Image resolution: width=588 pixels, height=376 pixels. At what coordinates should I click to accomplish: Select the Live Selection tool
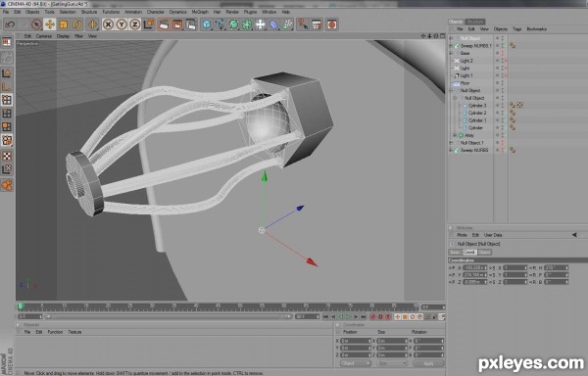click(36, 24)
